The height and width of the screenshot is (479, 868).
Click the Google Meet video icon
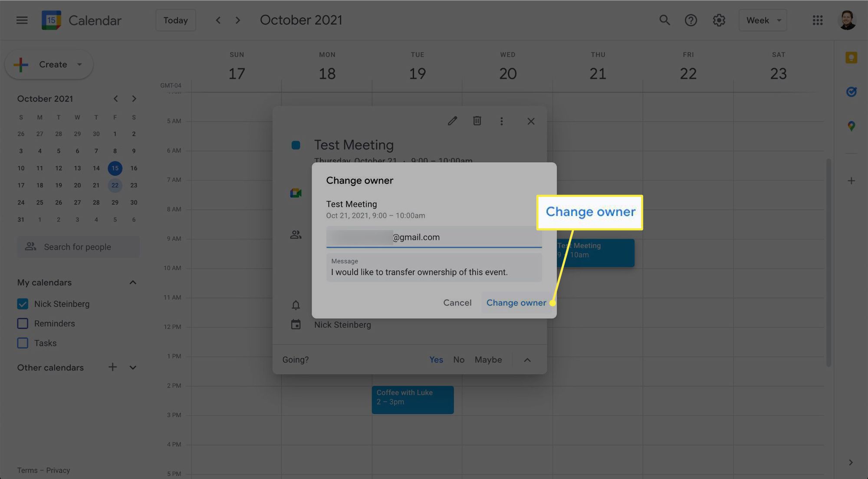click(294, 192)
